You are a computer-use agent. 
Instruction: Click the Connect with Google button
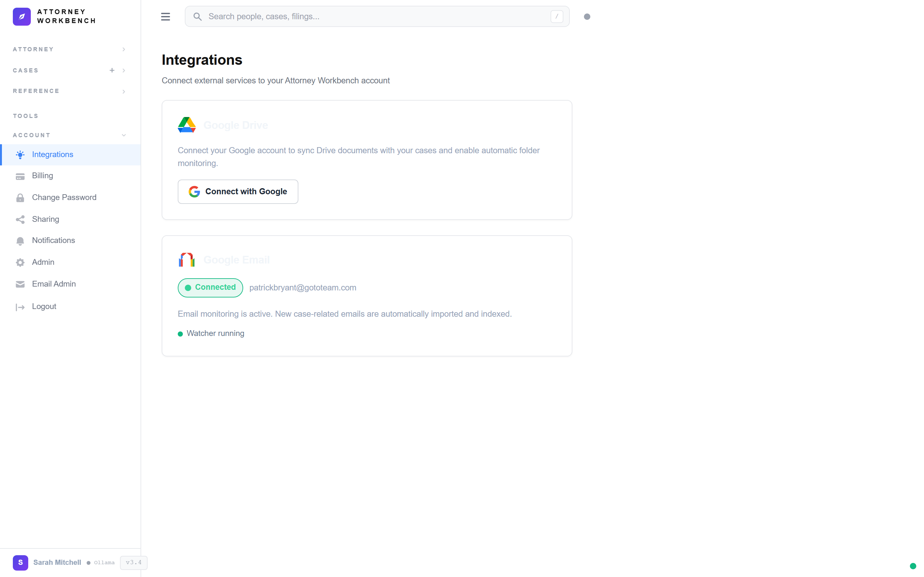237,192
